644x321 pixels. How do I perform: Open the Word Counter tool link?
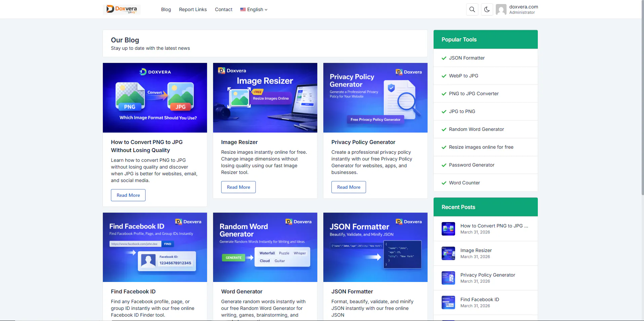465,183
